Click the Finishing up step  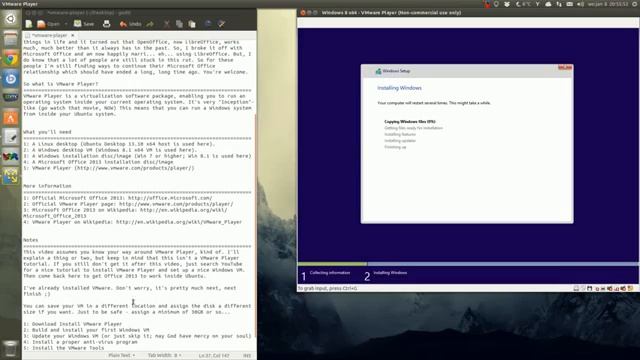[x=395, y=147]
